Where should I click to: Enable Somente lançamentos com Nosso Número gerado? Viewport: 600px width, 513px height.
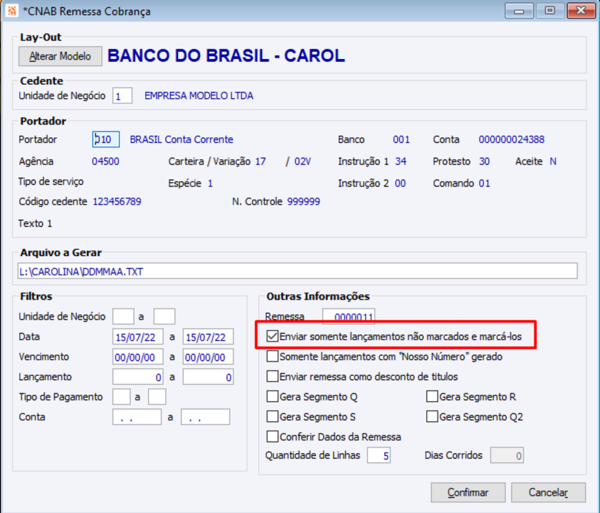[272, 357]
